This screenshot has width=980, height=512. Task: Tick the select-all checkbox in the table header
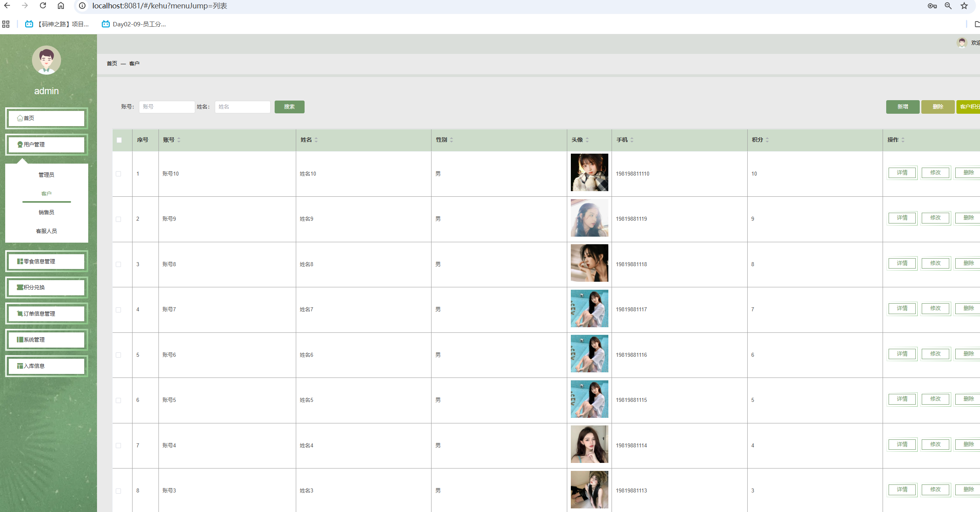click(119, 140)
